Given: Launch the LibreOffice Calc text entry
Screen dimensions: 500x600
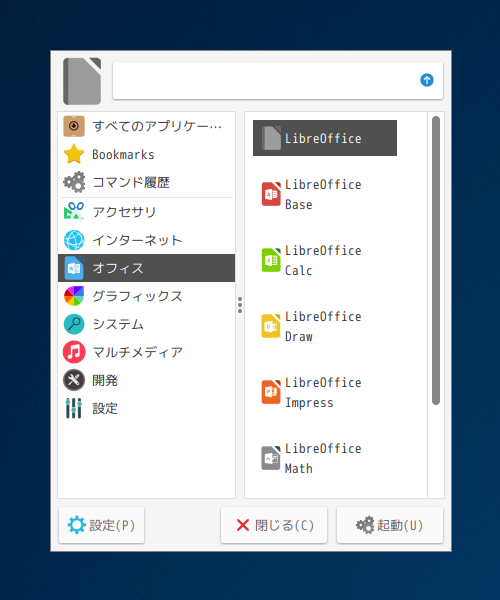Looking at the screenshot, I should tap(323, 260).
